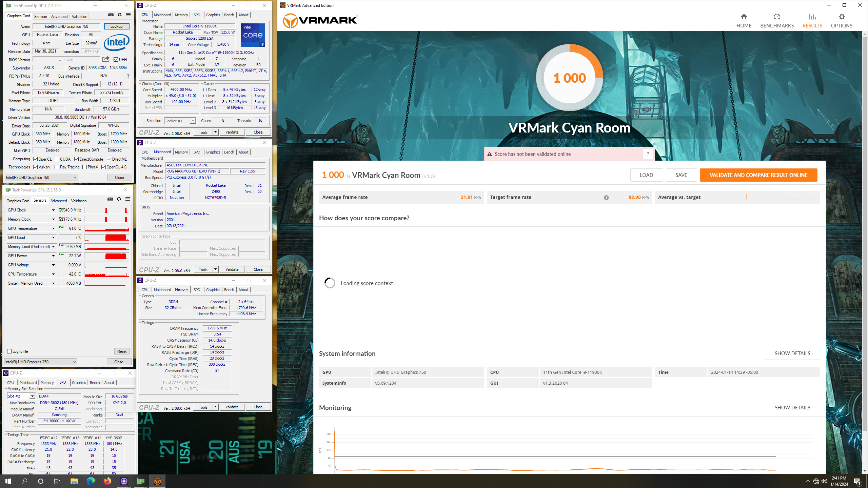The height and width of the screenshot is (488, 868).
Task: Open VRMark Results page
Action: 812,21
